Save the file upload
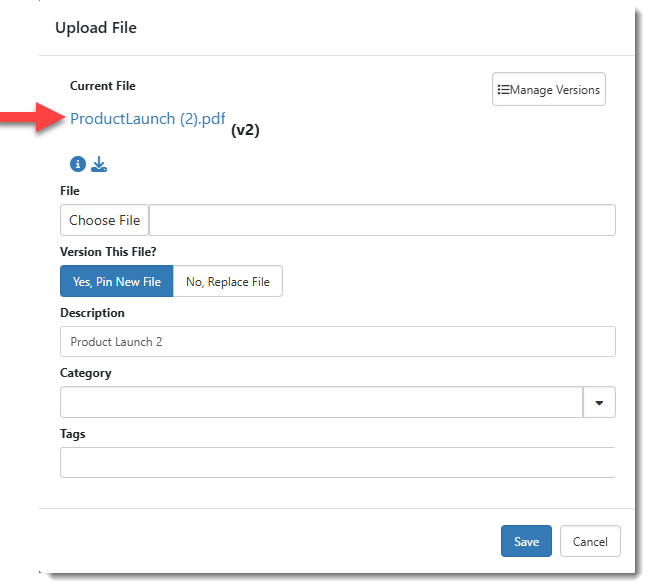The height and width of the screenshot is (588, 650). tap(526, 541)
